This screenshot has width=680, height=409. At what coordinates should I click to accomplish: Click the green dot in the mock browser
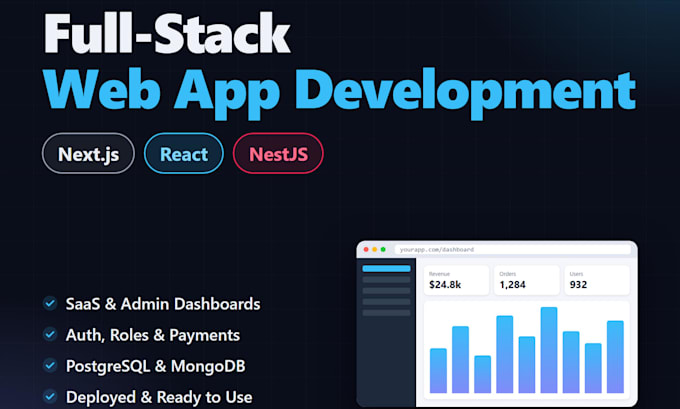383,249
